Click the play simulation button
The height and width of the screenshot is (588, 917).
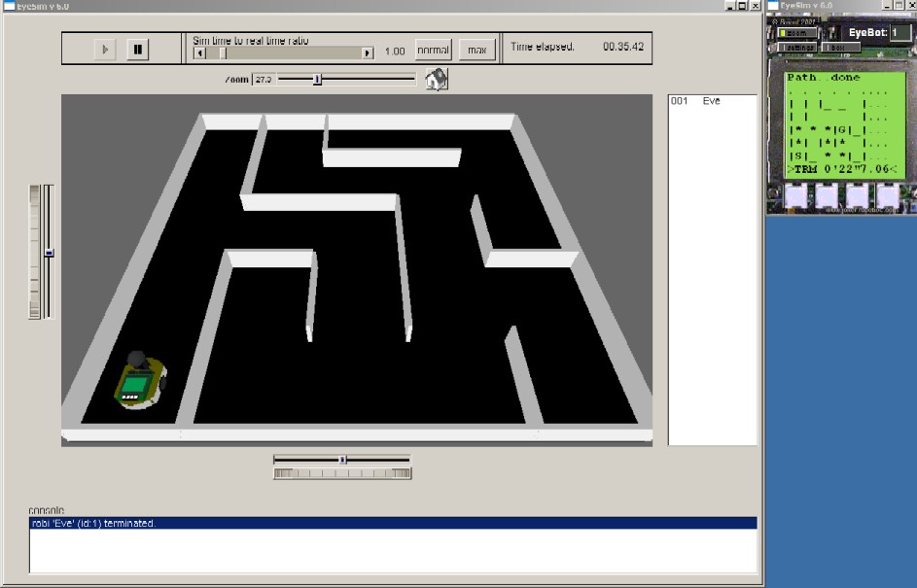105,49
